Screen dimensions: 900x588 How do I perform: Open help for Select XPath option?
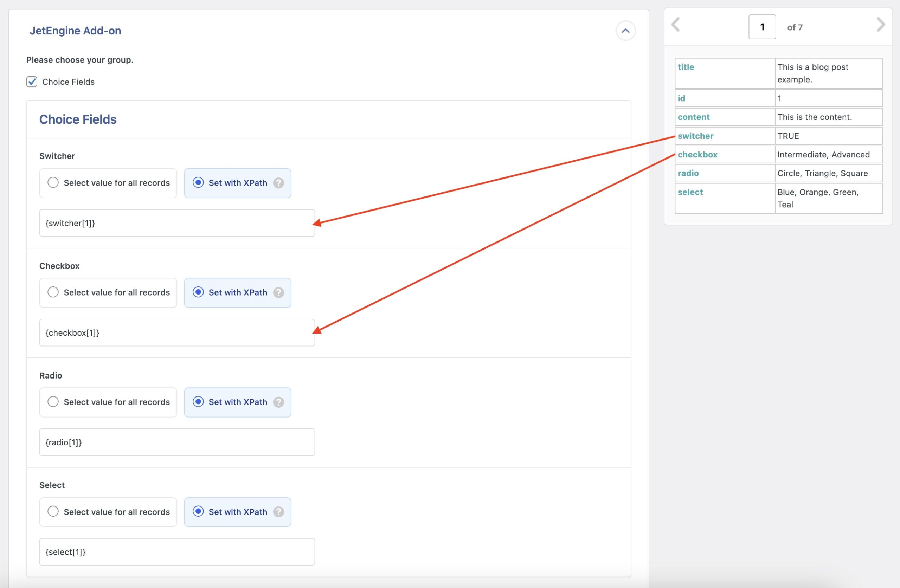279,512
